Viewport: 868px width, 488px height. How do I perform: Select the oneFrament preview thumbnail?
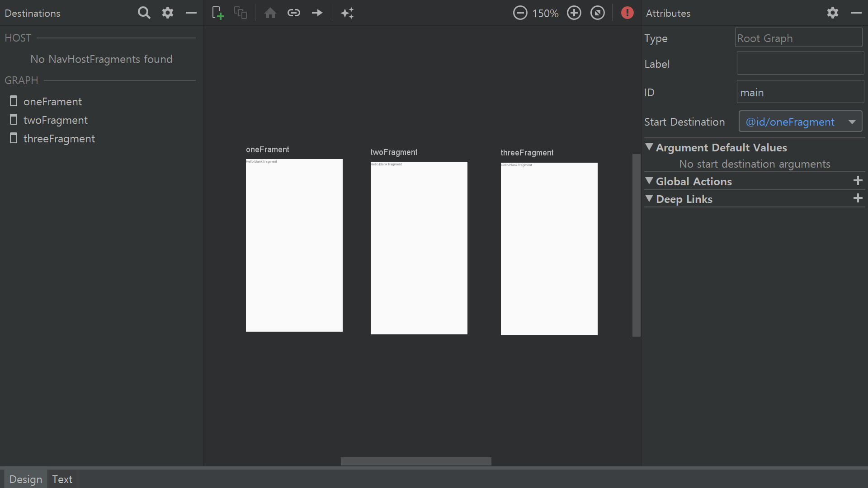tap(294, 245)
